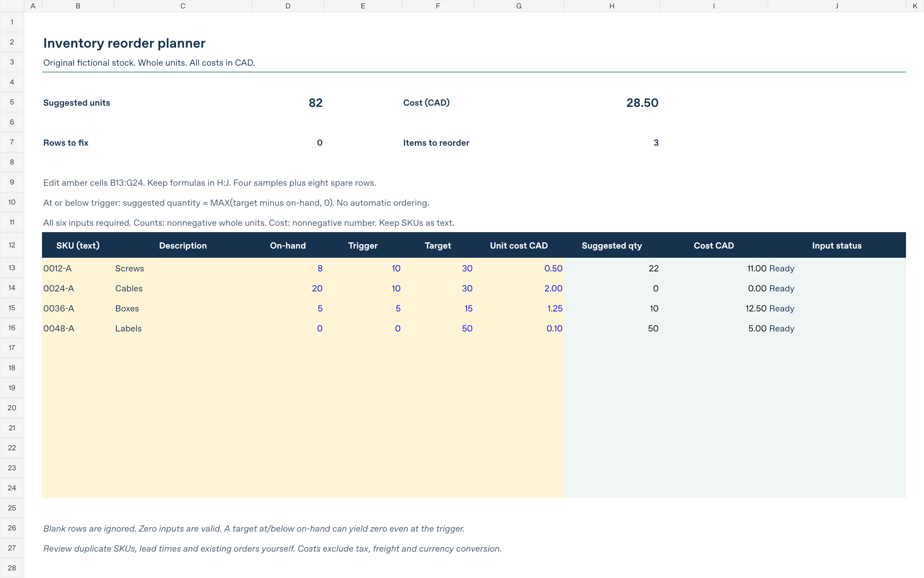Select row header 24

point(12,488)
